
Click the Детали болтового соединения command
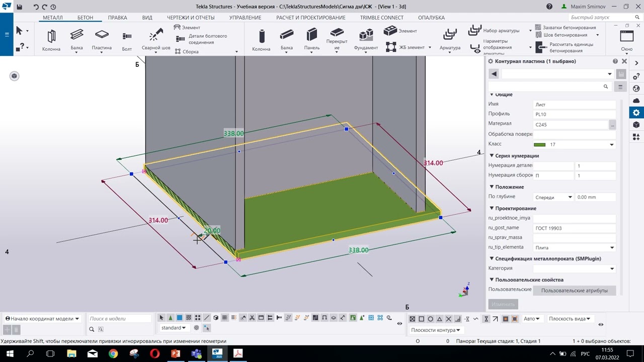[203, 39]
